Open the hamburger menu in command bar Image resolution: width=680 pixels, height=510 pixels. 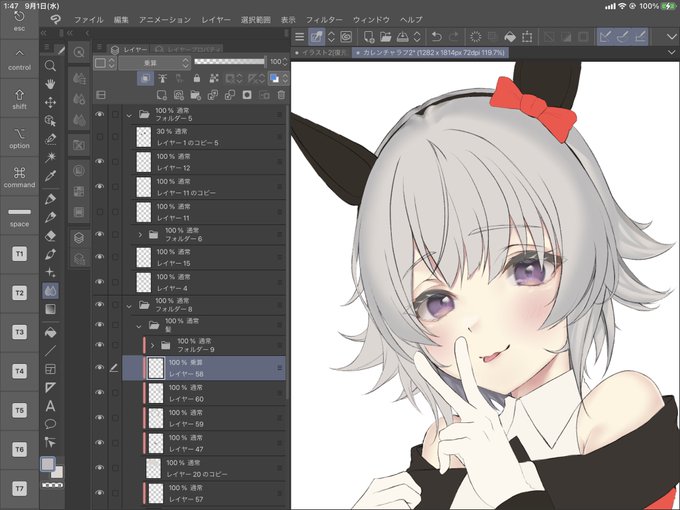point(299,37)
